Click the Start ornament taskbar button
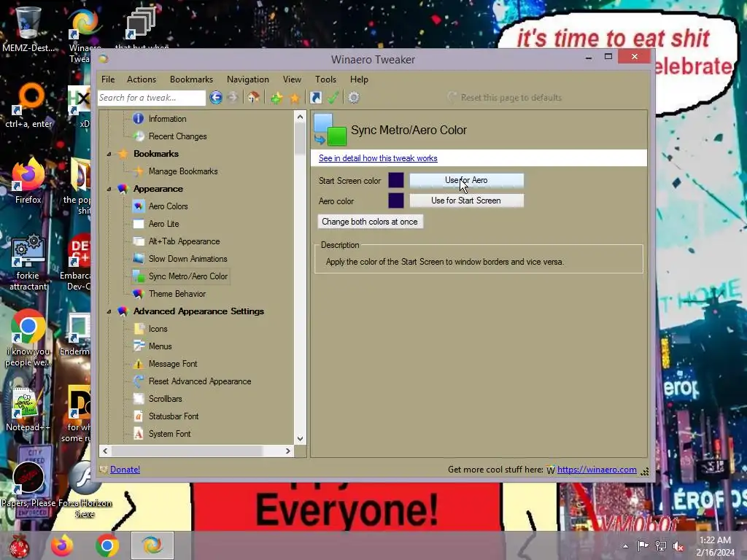 [19, 545]
